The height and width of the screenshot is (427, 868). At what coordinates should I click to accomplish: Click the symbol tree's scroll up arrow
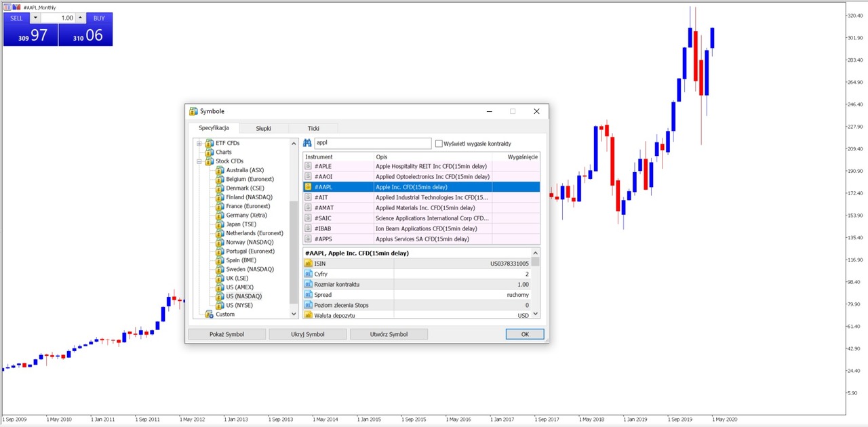coord(294,143)
